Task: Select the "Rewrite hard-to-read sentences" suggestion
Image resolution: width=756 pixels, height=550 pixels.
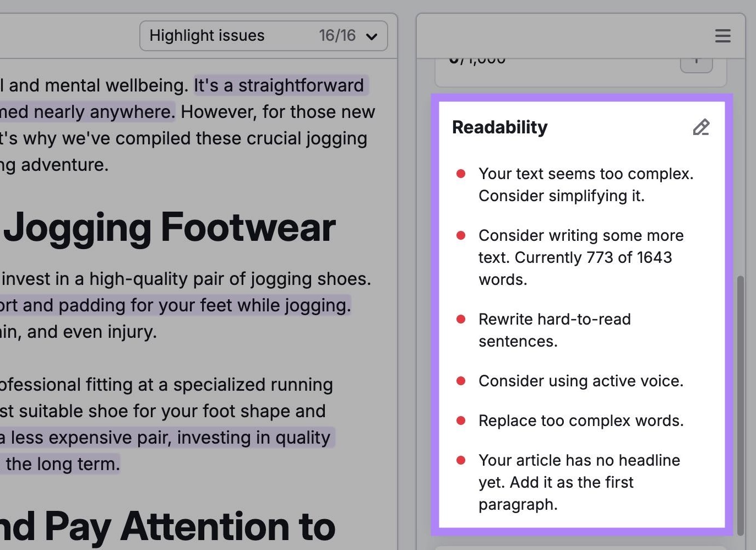Action: click(x=554, y=330)
